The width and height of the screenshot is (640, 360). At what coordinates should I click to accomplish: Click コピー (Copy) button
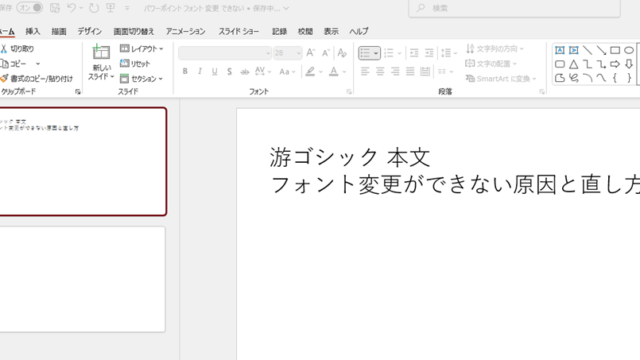tap(13, 64)
